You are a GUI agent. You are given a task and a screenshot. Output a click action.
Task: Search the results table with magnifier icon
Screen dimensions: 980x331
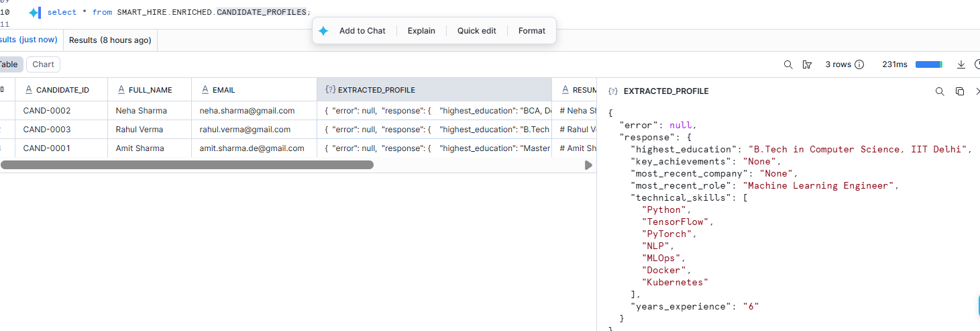[x=788, y=64]
